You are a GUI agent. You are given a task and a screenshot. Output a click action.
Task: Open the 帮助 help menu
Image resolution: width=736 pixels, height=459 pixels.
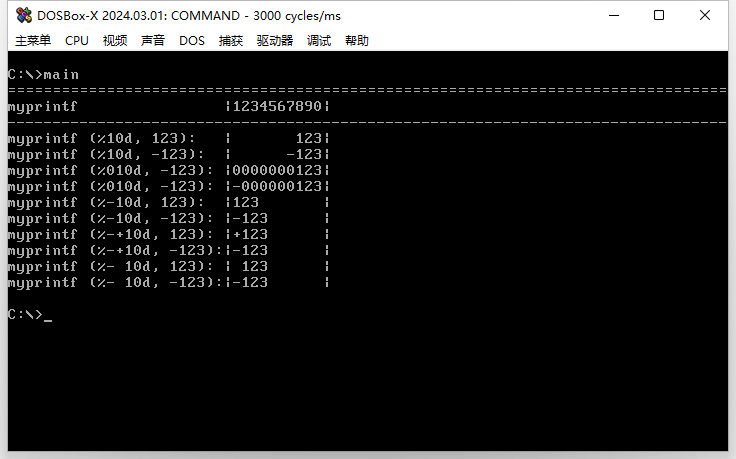pos(357,41)
